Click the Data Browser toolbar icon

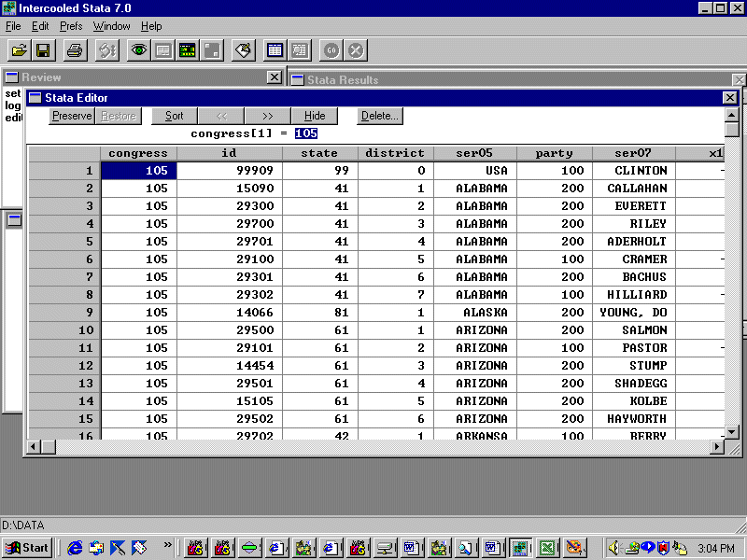pos(299,50)
